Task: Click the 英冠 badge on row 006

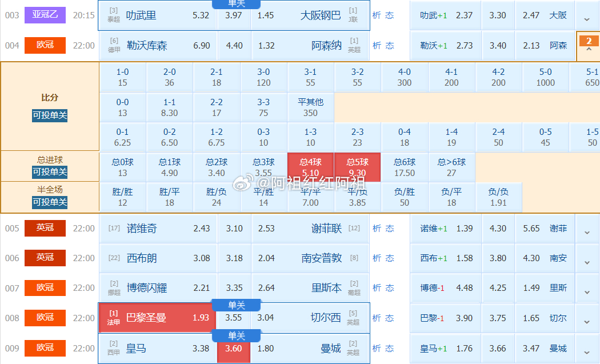Action: pyautogui.click(x=45, y=258)
